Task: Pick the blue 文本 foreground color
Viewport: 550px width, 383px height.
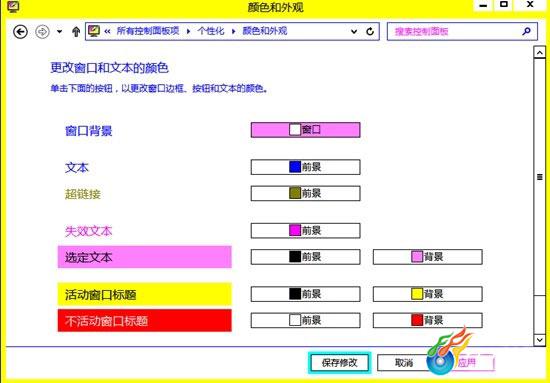Action: coord(305,167)
